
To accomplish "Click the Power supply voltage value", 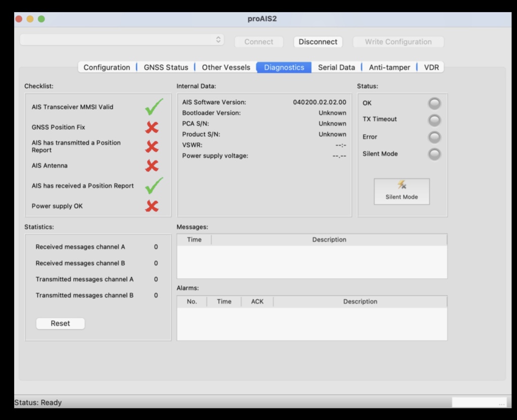I will coord(339,156).
